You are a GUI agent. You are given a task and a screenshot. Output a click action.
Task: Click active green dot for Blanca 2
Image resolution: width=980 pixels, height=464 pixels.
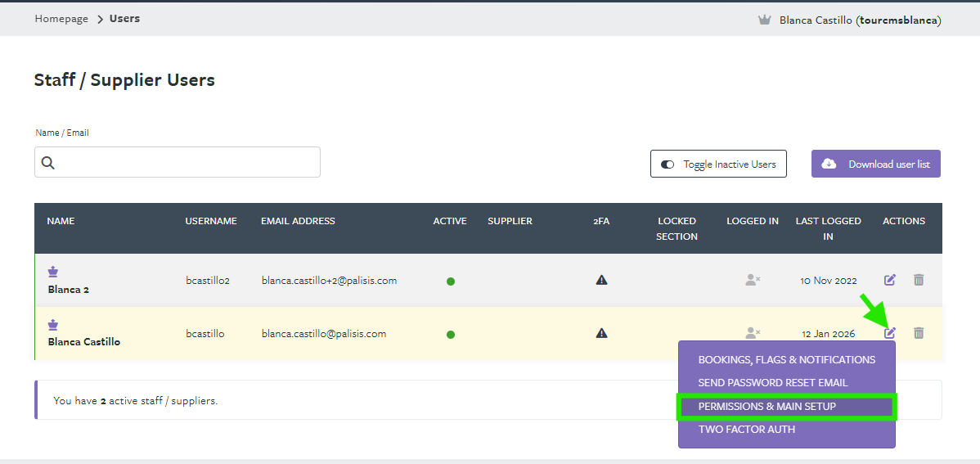coord(451,282)
